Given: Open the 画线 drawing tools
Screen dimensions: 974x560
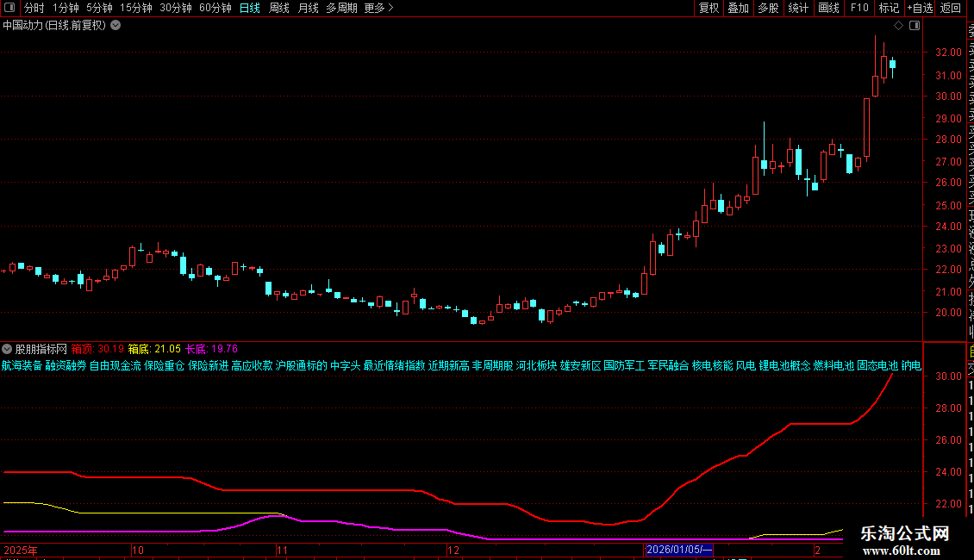Looking at the screenshot, I should [x=828, y=8].
